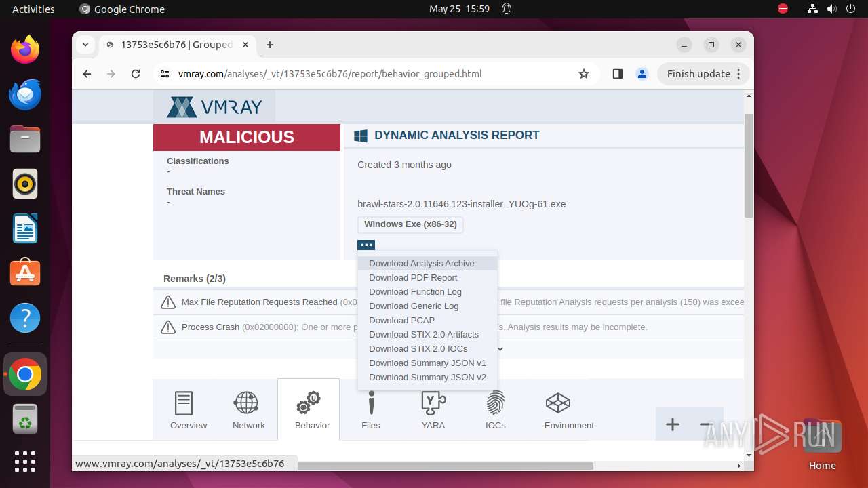Click the Chrome back arrow
The height and width of the screenshot is (488, 868).
coord(87,74)
